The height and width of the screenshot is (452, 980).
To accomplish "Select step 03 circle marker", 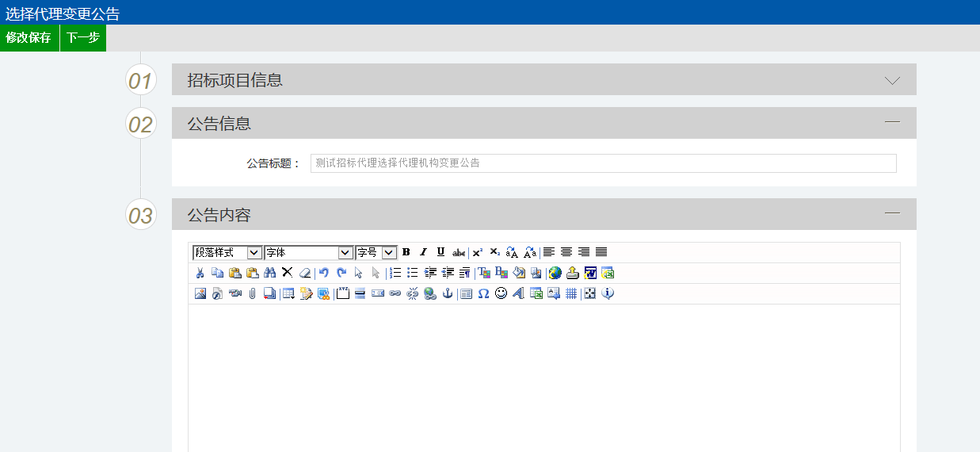I will [x=141, y=216].
